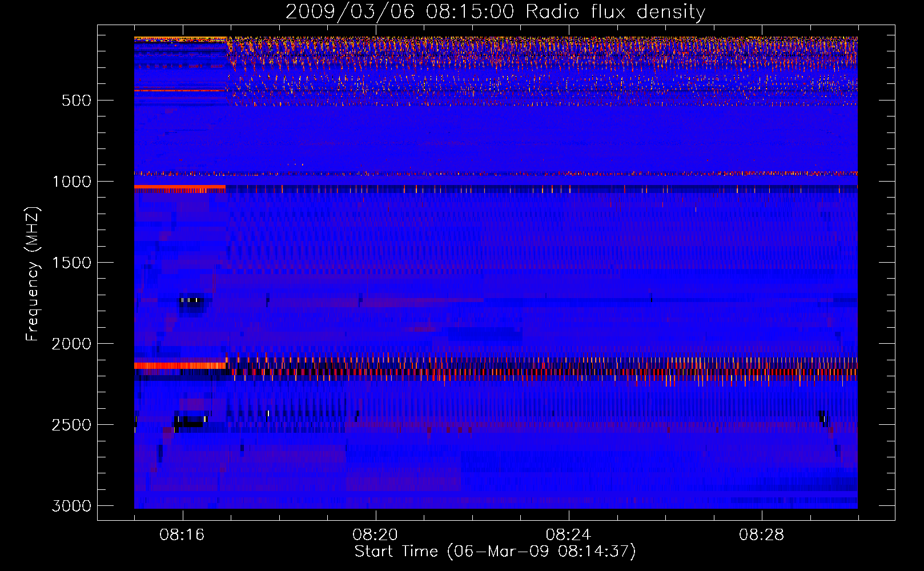Click the 08:24 time tick label
Image resolution: width=924 pixels, height=571 pixels.
[x=568, y=535]
